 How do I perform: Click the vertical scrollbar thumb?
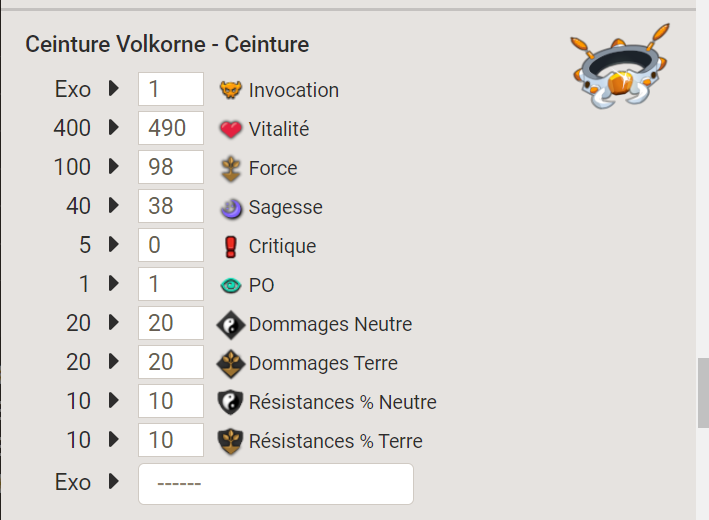tap(703, 392)
